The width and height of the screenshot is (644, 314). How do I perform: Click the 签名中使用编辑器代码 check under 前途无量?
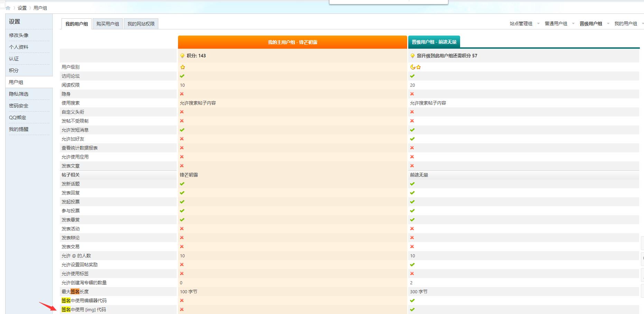412,301
